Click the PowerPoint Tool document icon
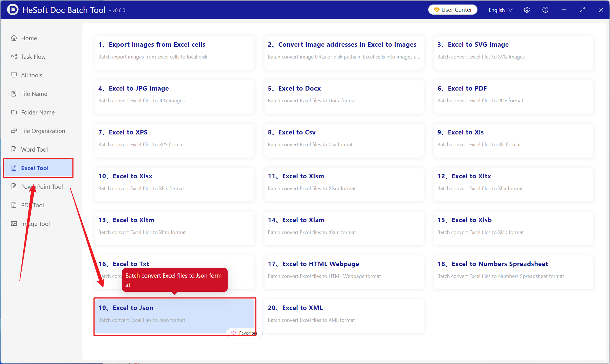 tap(14, 187)
